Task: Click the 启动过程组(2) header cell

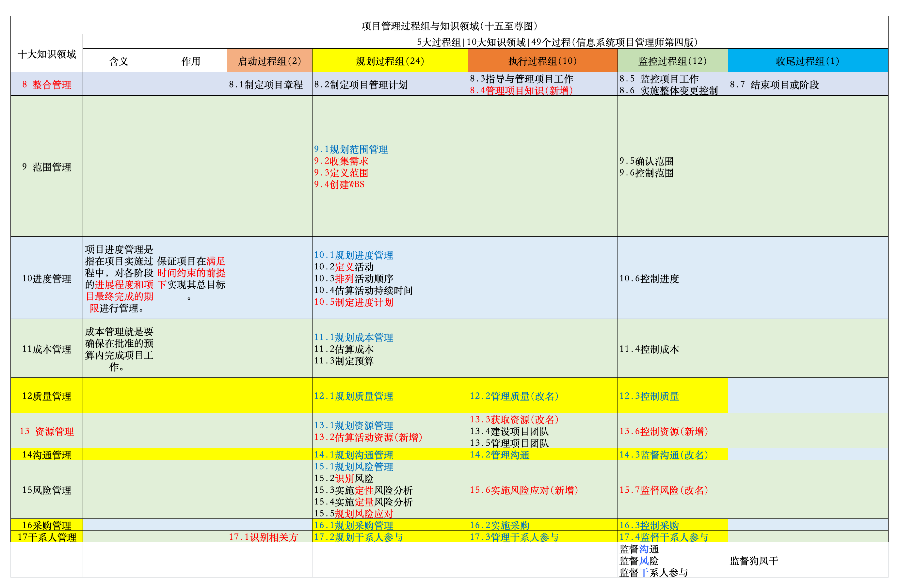Action: pos(269,60)
